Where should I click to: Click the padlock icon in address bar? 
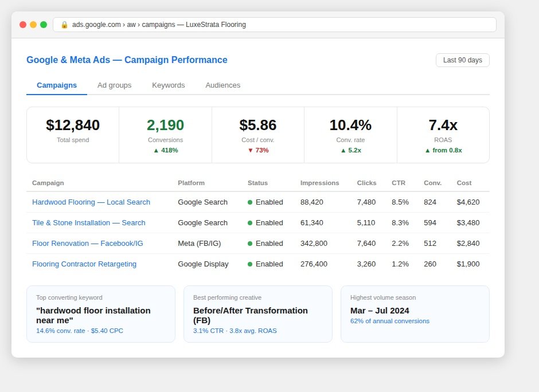click(x=64, y=25)
